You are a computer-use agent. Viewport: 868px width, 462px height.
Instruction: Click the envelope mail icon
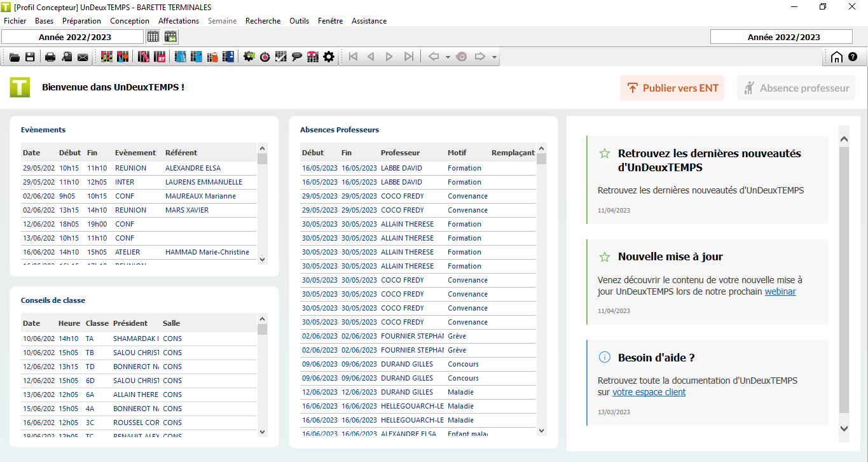coord(83,57)
